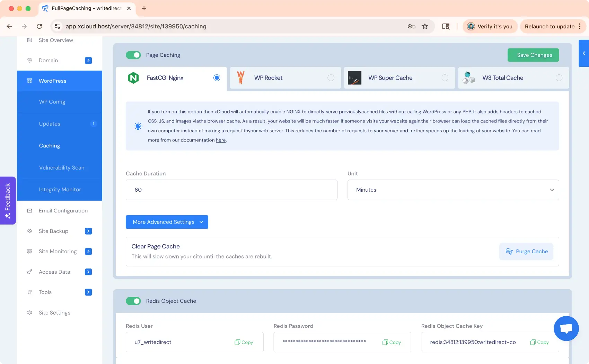The width and height of the screenshot is (589, 364).
Task: Open the live chat bubble
Action: [566, 328]
